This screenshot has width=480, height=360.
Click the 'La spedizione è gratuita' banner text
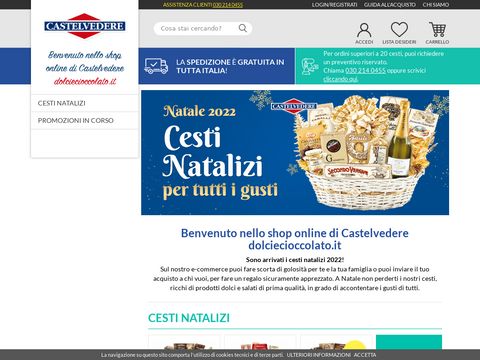pos(230,66)
